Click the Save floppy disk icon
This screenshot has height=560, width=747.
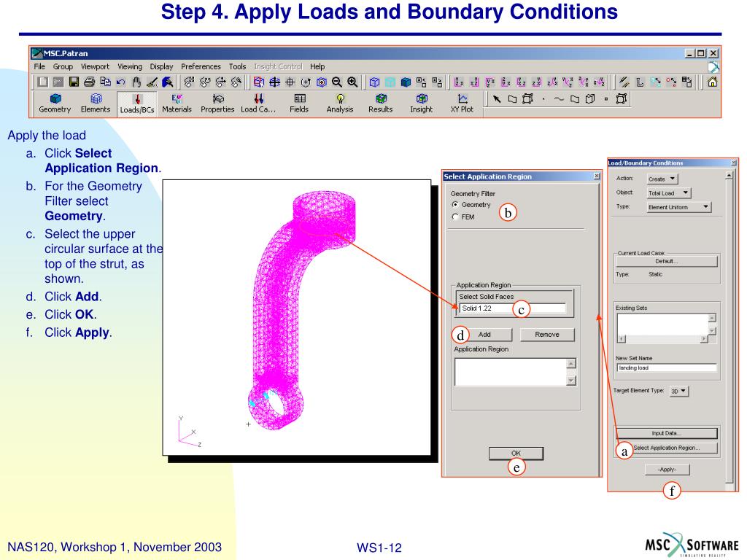coord(74,82)
